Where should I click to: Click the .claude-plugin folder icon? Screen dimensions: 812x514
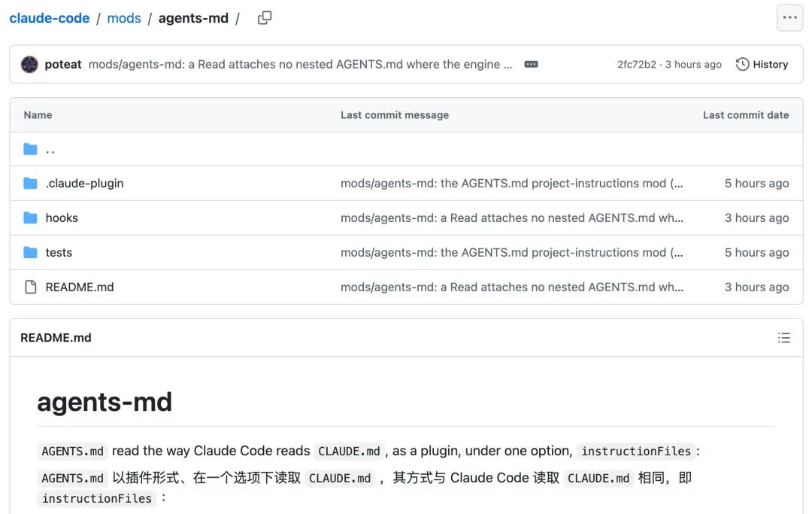31,184
